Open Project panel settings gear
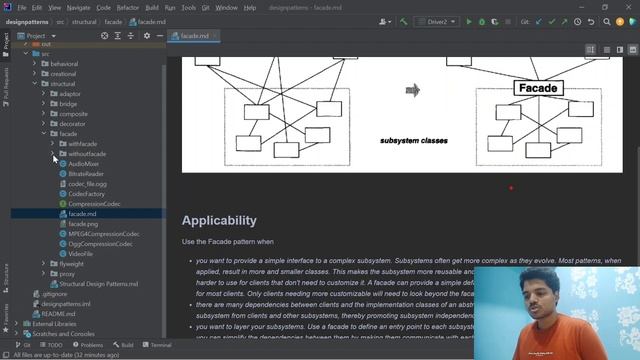This screenshot has height=360, width=640. [147, 36]
